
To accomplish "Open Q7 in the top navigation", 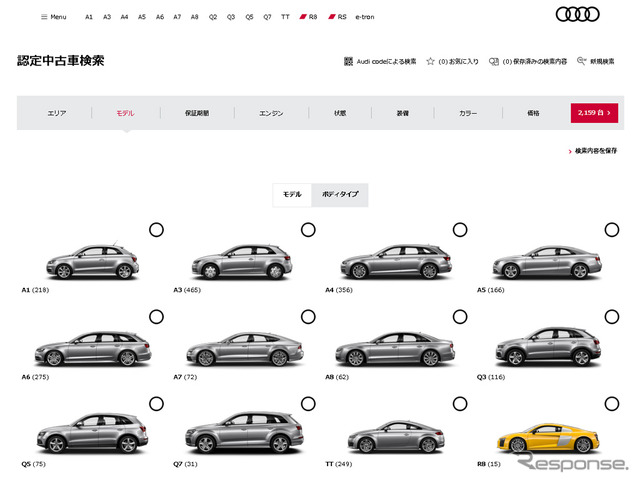I will tap(267, 17).
